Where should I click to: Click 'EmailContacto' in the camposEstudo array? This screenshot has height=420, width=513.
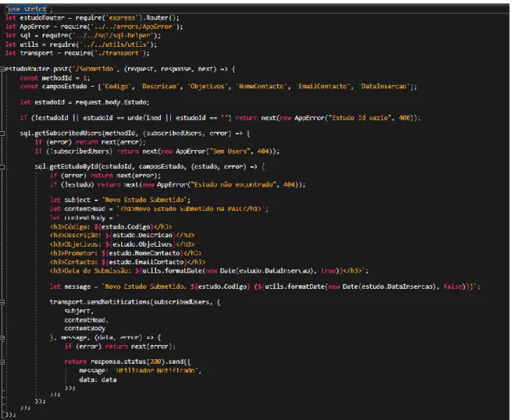[322, 87]
